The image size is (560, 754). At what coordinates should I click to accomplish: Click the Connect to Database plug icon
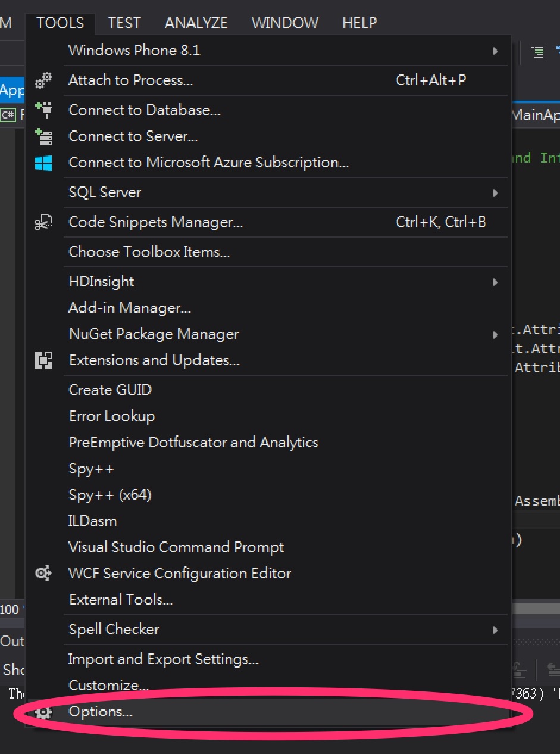tap(43, 110)
